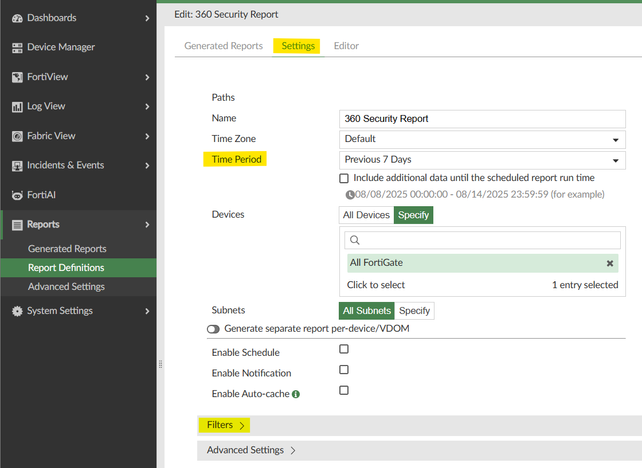Click the Dashboards sidebar icon
The height and width of the screenshot is (468, 642).
point(17,18)
